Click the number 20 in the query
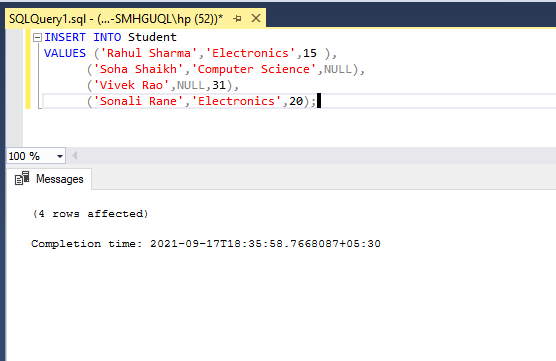Viewport: 556px width, 361px height. tap(296, 101)
